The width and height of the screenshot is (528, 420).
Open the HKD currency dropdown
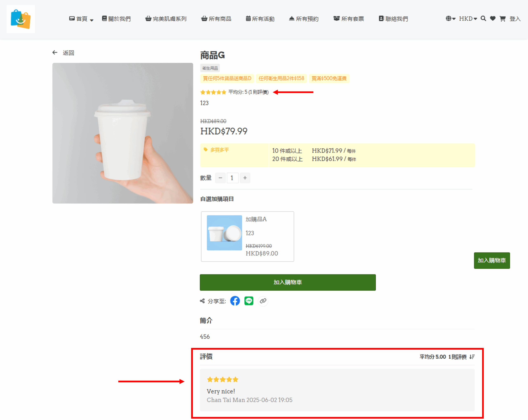click(468, 19)
